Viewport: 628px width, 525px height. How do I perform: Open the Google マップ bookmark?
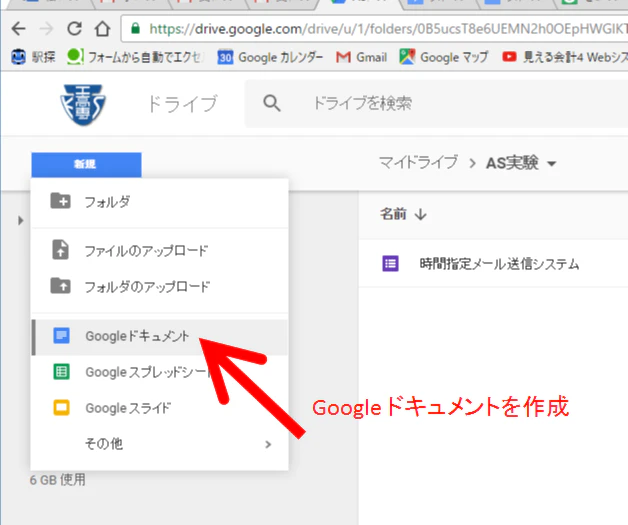pyautogui.click(x=444, y=57)
